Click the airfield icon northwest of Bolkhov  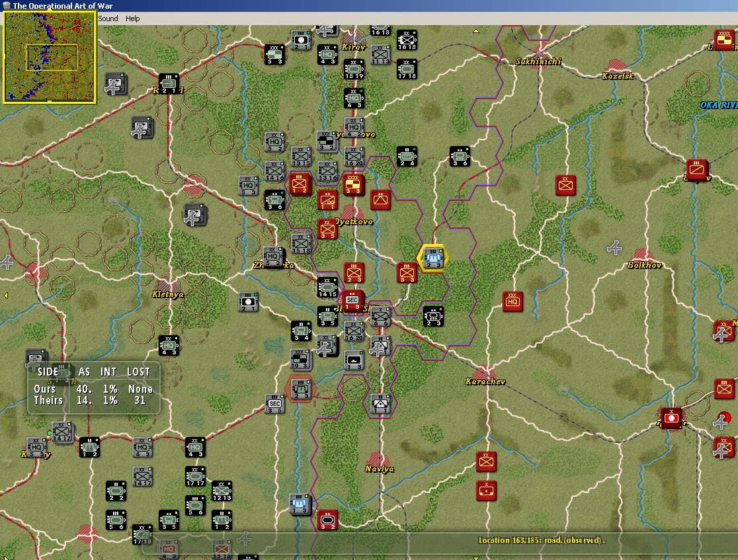click(614, 247)
